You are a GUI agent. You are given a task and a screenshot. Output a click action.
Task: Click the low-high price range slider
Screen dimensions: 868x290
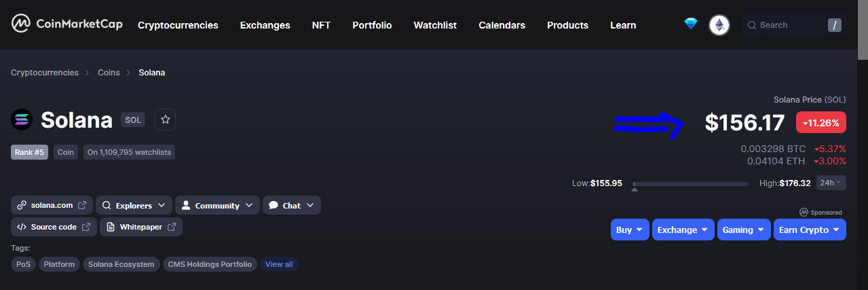(690, 183)
